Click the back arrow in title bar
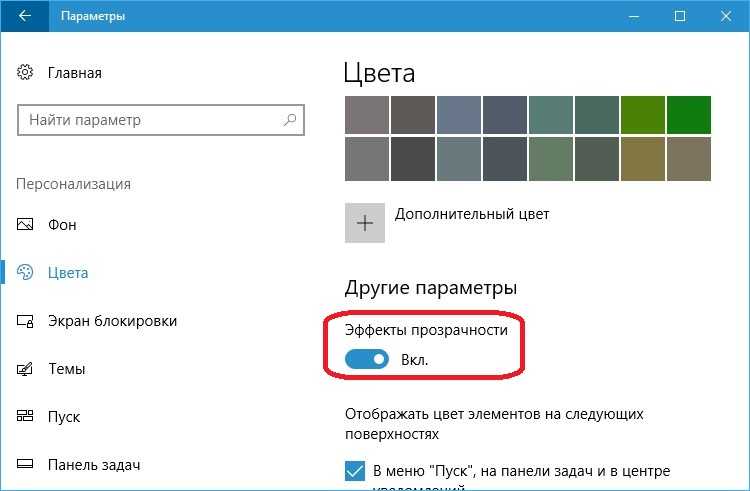The width and height of the screenshot is (750, 491). click(x=24, y=16)
